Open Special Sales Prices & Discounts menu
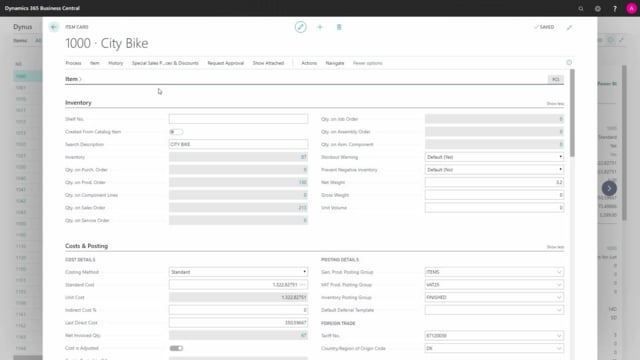 click(165, 63)
